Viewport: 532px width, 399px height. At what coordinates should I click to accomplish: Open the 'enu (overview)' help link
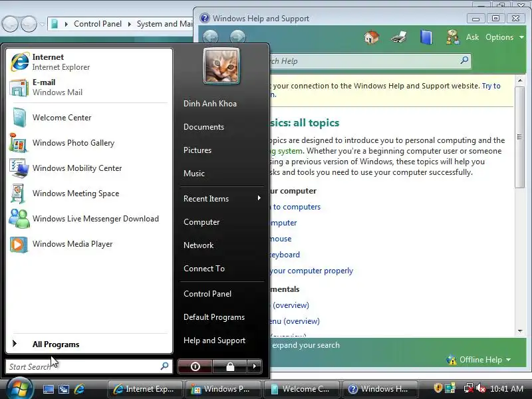coord(295,321)
